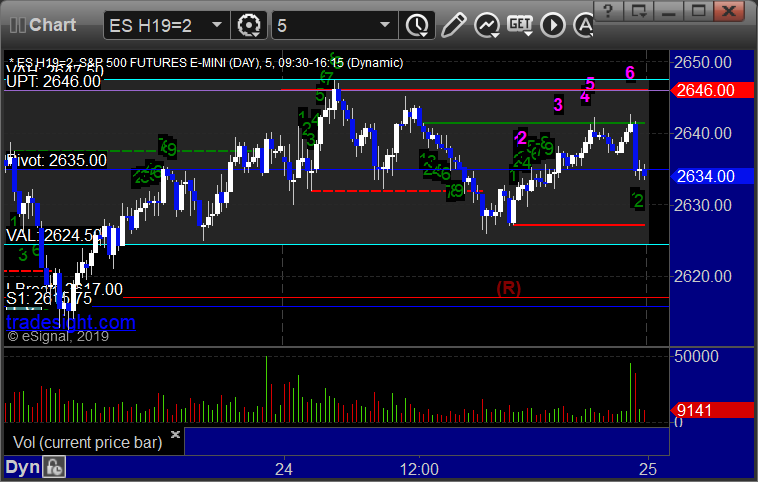758x482 pixels.
Task: Click the red 9141 volume marker
Action: click(712, 410)
